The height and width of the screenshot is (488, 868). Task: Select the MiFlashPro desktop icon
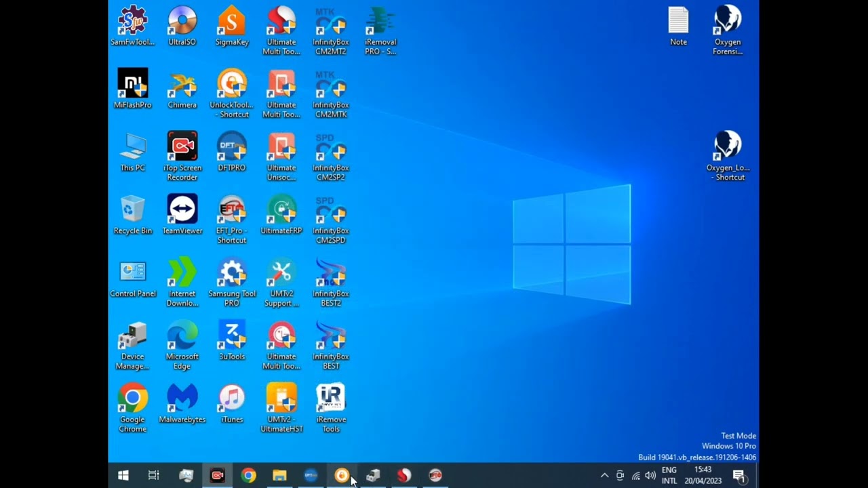coord(132,89)
